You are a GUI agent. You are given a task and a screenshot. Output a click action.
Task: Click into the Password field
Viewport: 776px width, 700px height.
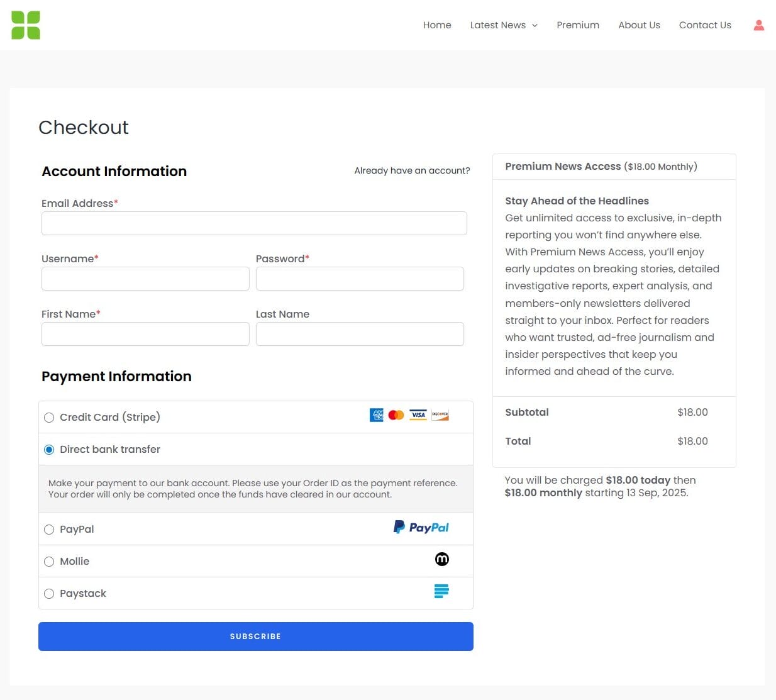[x=360, y=279]
